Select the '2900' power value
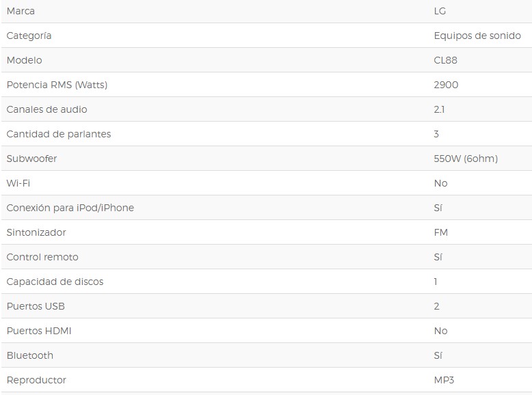 point(446,85)
